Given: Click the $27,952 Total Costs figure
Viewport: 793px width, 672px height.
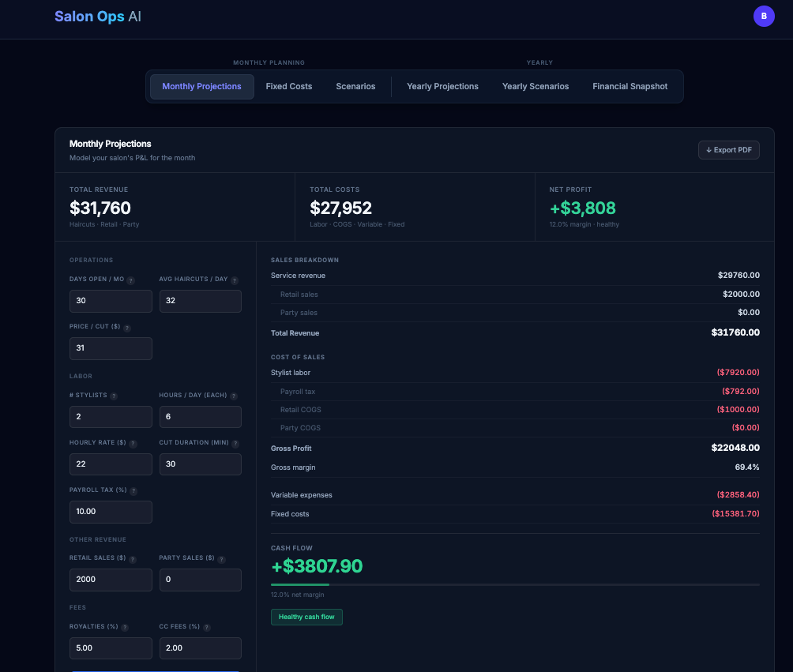Looking at the screenshot, I should coord(341,208).
